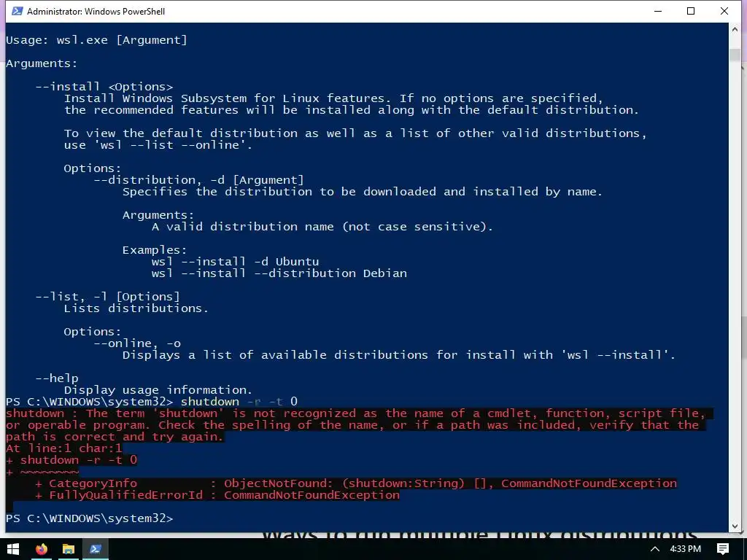Click the "use 'wsl --list --online'." line
This screenshot has width=747, height=560.
pos(158,145)
